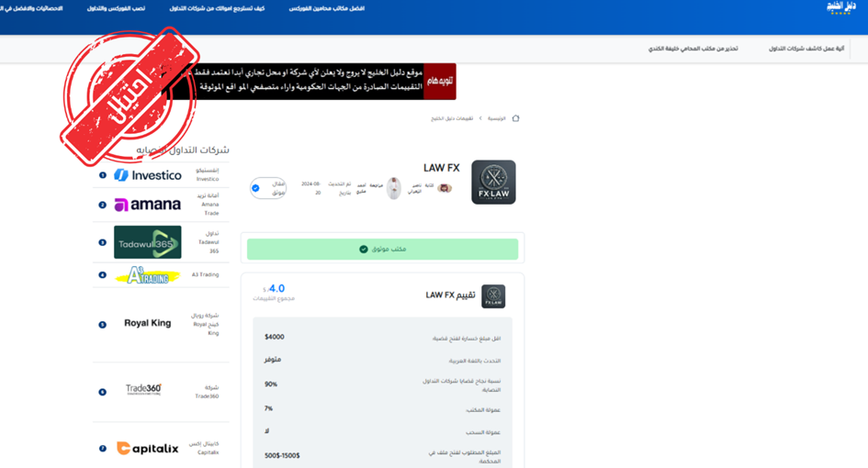Go to الرئيسية breadcrumb link
The height and width of the screenshot is (468, 868).
pyautogui.click(x=497, y=118)
